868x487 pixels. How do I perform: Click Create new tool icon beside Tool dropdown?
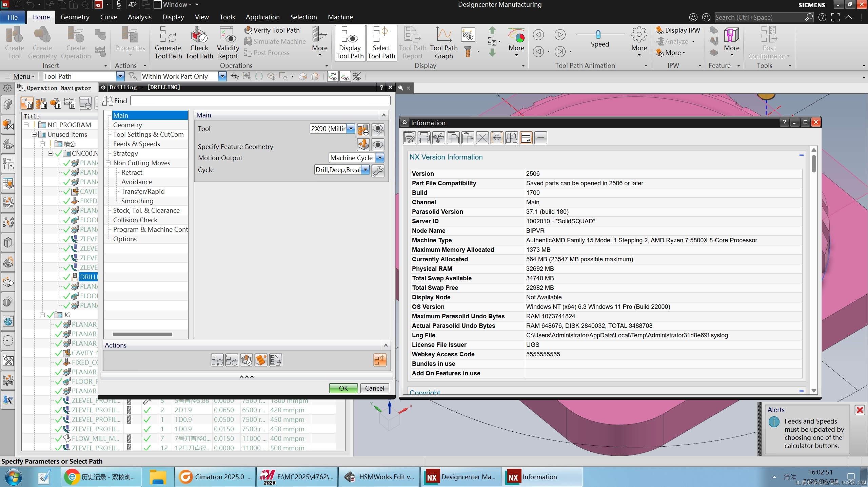[x=363, y=129]
